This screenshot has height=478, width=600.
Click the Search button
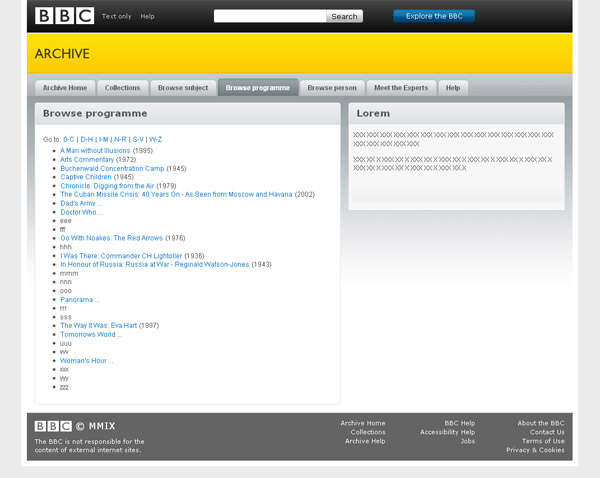(x=344, y=16)
